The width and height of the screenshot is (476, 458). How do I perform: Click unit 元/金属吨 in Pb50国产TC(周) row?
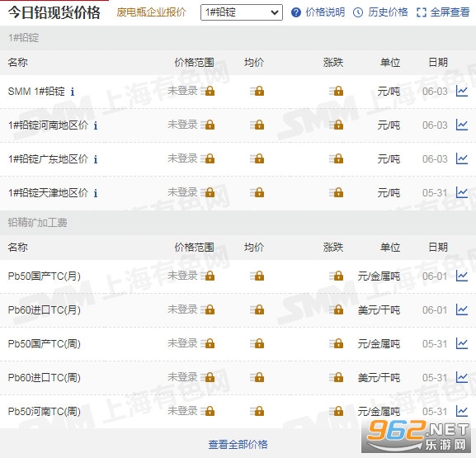(x=379, y=344)
